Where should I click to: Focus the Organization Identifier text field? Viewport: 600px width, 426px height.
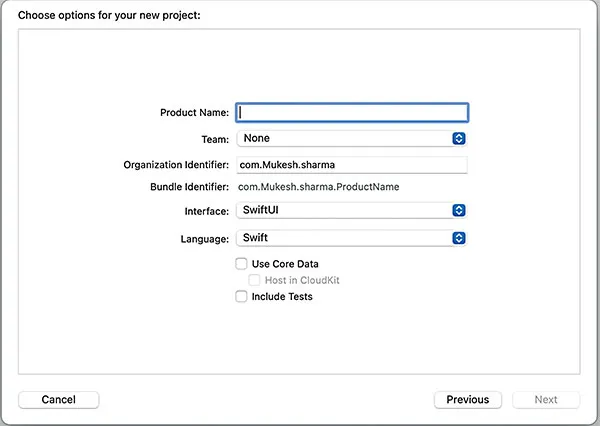tap(351, 165)
